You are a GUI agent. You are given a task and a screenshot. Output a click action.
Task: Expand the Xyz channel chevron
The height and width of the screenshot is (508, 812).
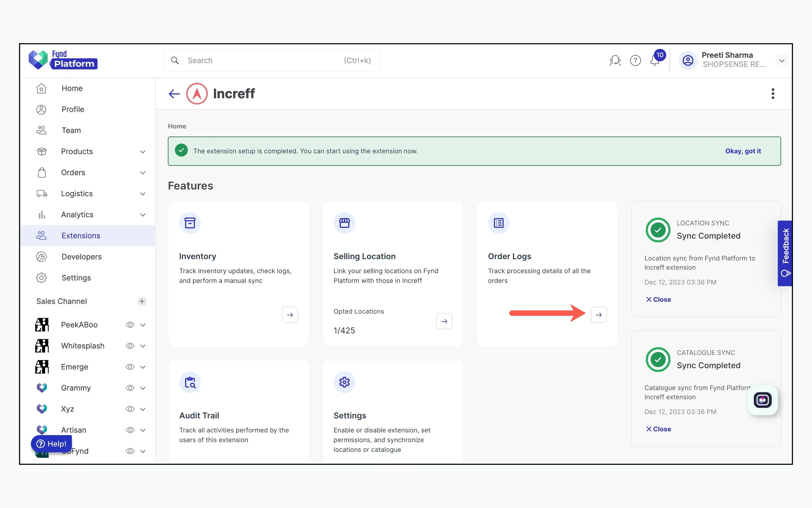(x=143, y=409)
